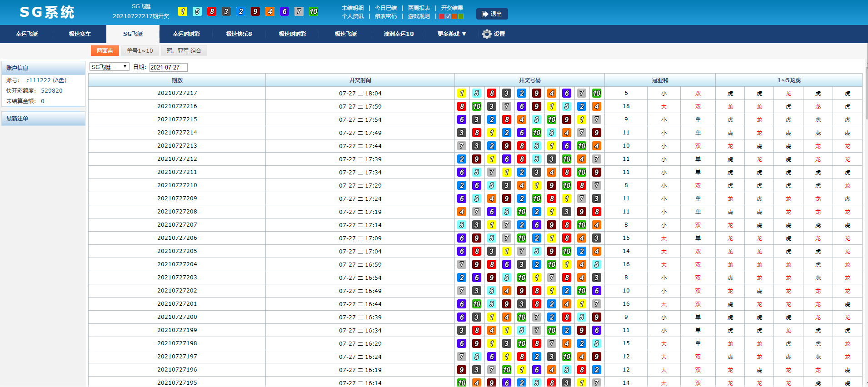Switch to the orange theme swatch

pyautogui.click(x=454, y=16)
